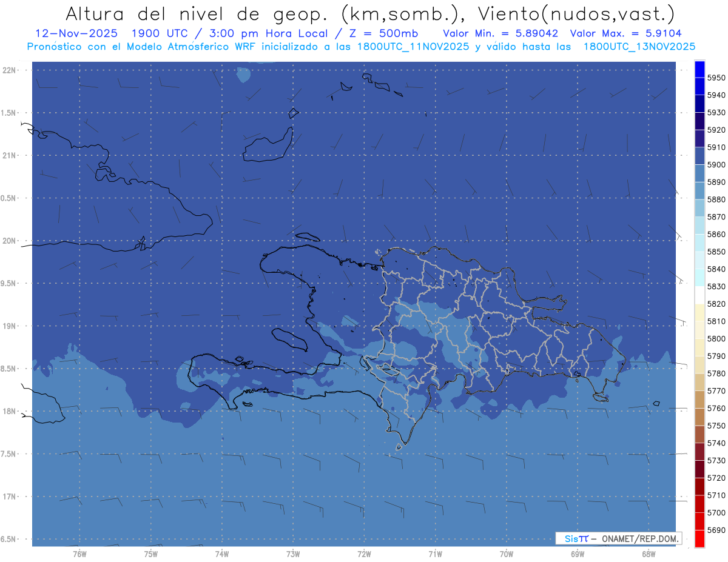This screenshot has width=728, height=562.
Task: Click the 'Valor Max. = 5.9104' text
Action: [x=627, y=33]
